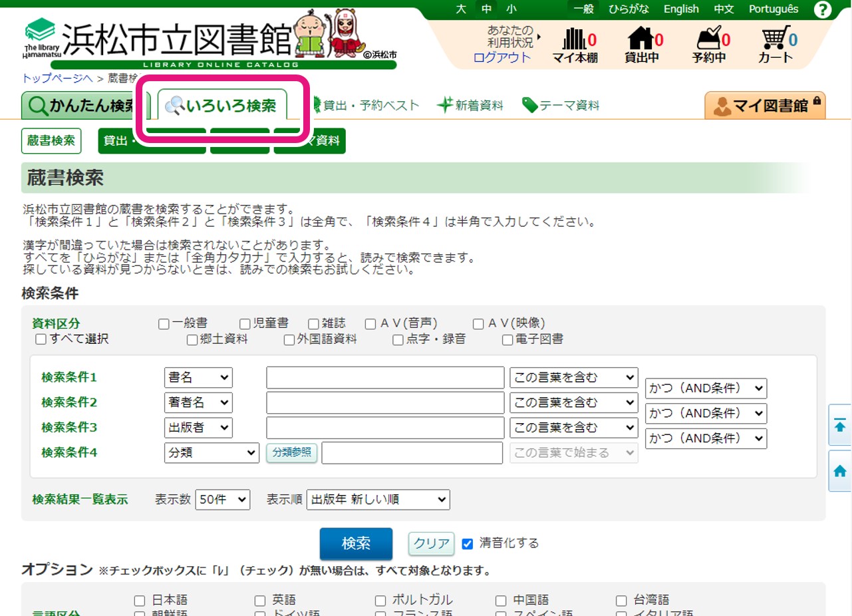Check the 外国語資料 checkbox

(x=289, y=340)
